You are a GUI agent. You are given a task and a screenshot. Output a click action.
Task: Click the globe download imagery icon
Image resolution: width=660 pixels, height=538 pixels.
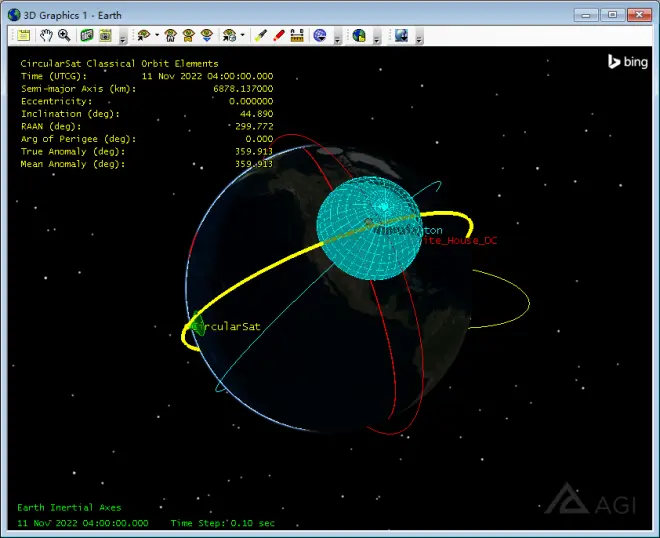401,36
